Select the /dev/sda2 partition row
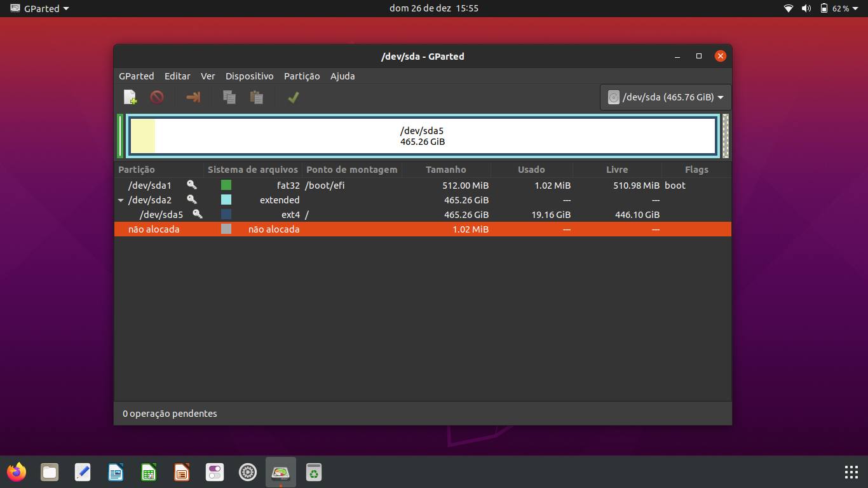 (423, 200)
